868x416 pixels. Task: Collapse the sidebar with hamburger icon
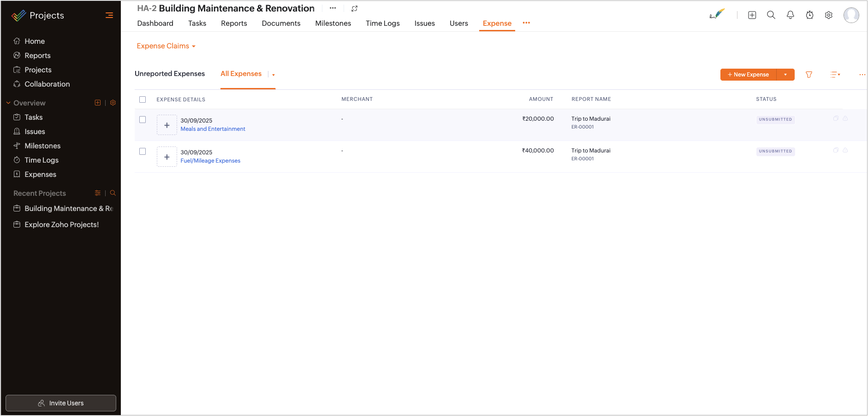coord(109,15)
